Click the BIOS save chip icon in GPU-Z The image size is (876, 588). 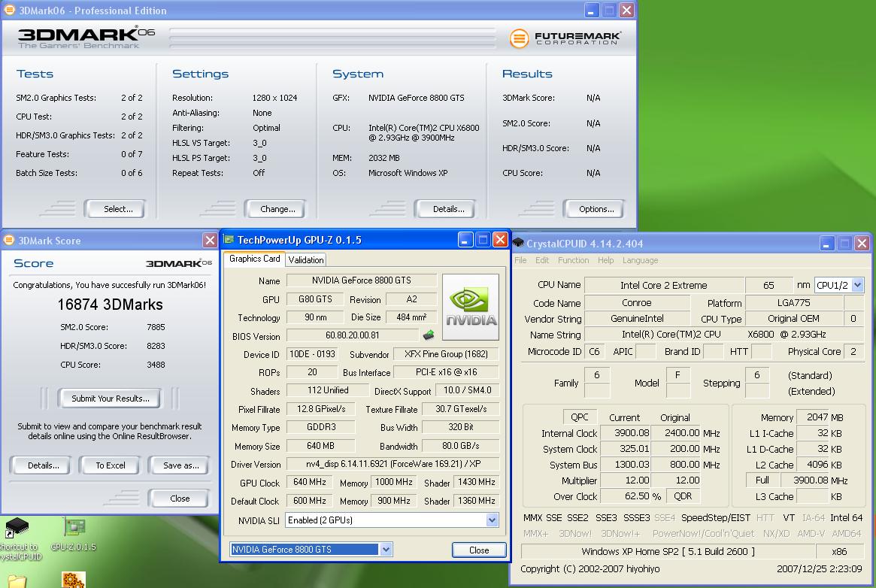click(x=429, y=335)
